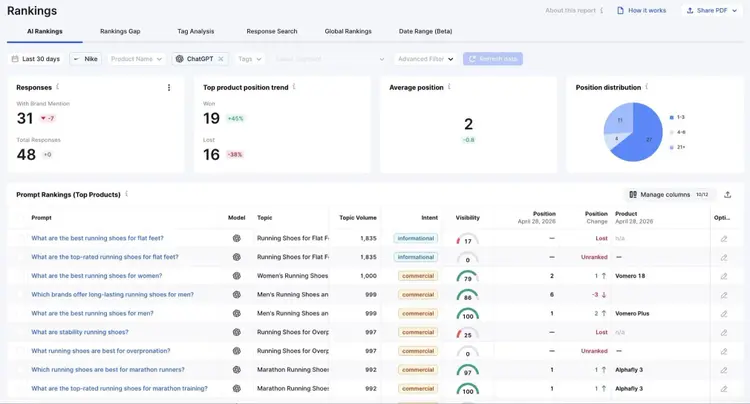The image size is (750, 404).
Task: Click the 1-3 legend color swatch
Action: click(672, 117)
